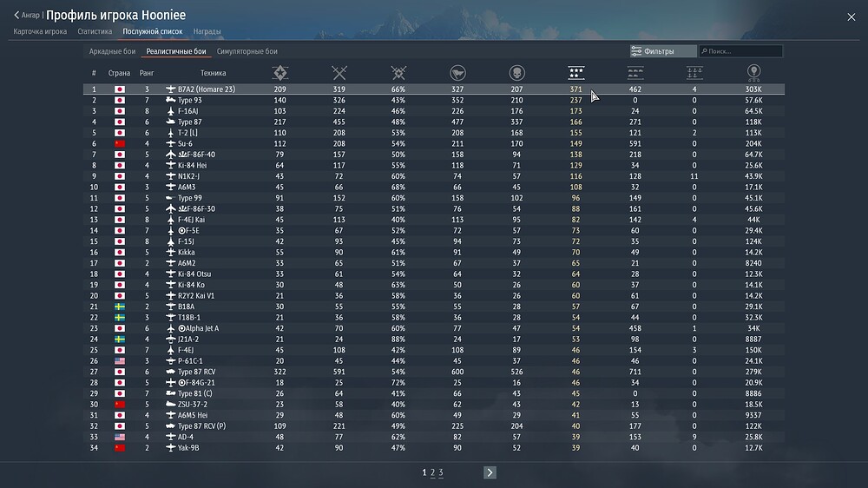Sort by the anchors naval kills icon
868x488 pixels.
pyautogui.click(x=694, y=73)
